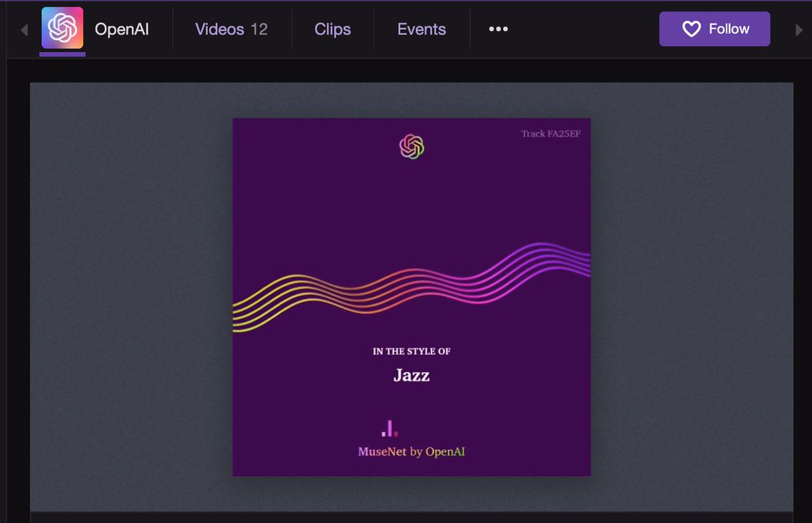This screenshot has width=812, height=523.
Task: Click the left arrow in channel header
Action: (24, 30)
